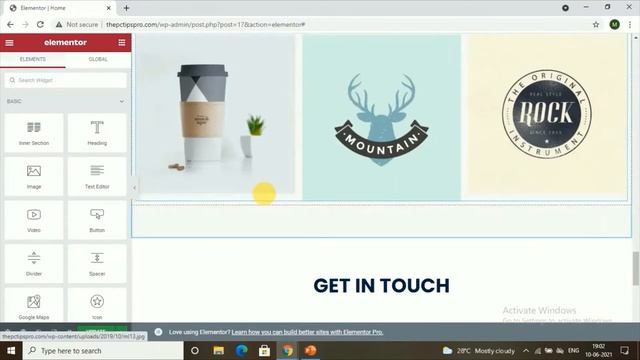The height and width of the screenshot is (360, 640).
Task: Select the coffee cup gallery image
Action: coord(215,114)
